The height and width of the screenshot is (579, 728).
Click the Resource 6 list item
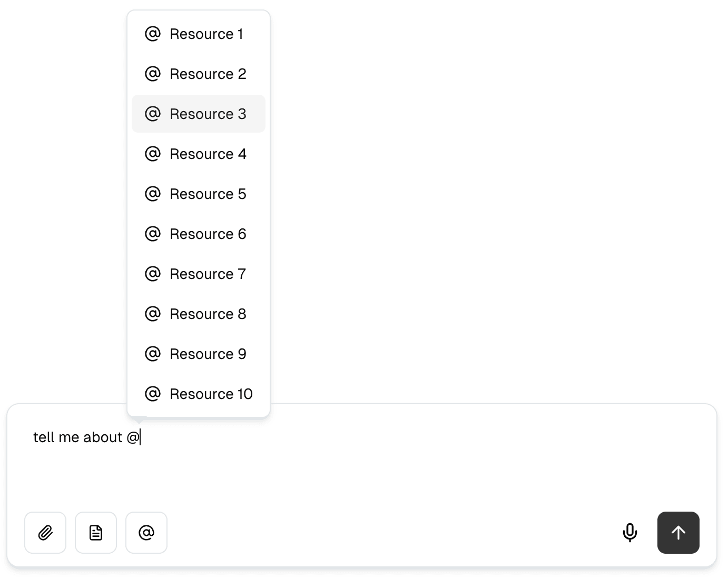click(199, 234)
